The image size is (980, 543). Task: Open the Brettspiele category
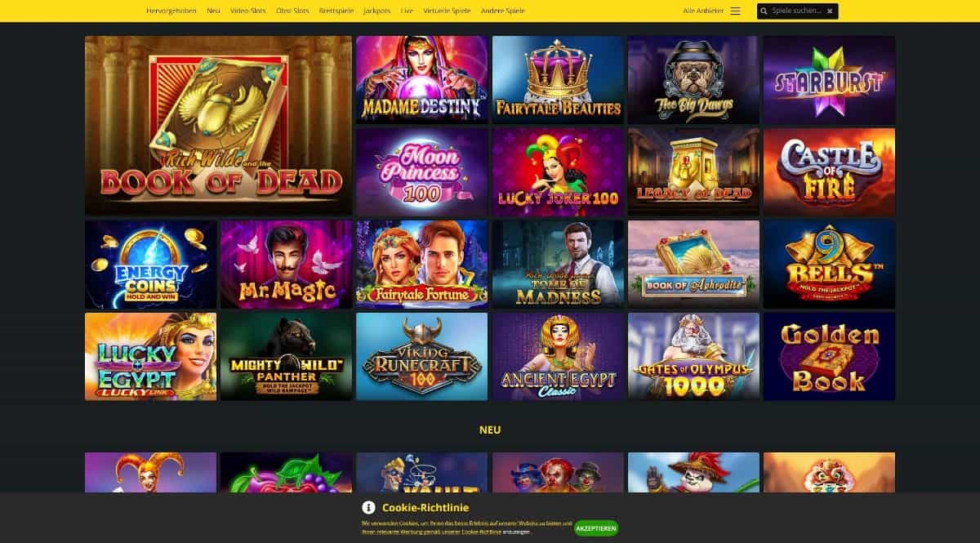[x=336, y=11]
